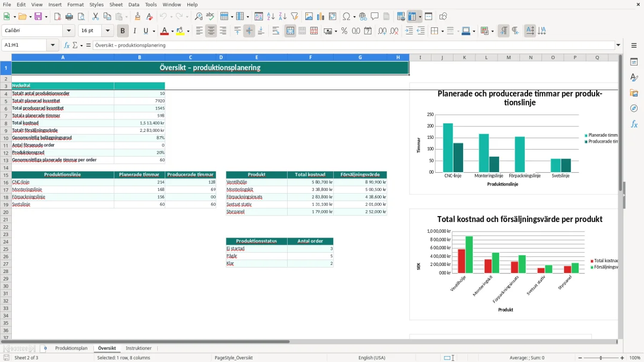Insert Chart icon in toolbar
Viewport: 644px width, 362px height.
(x=321, y=17)
